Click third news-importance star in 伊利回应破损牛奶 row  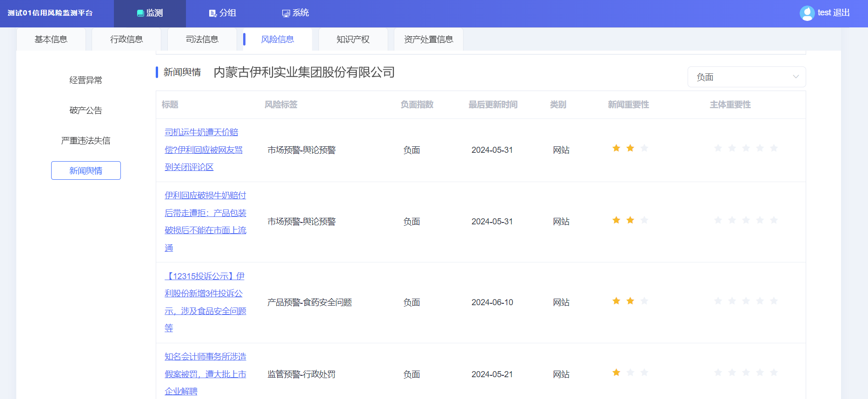point(644,220)
